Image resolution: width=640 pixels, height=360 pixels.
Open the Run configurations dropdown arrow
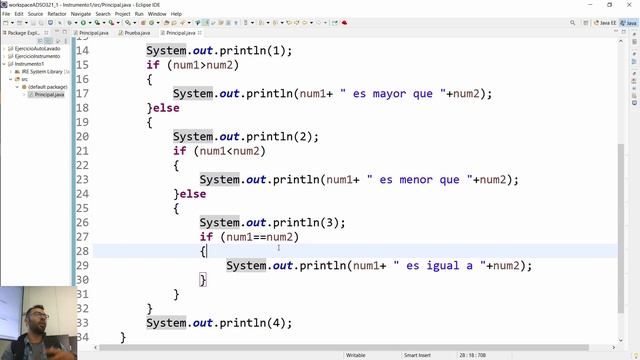pyautogui.click(x=90, y=23)
